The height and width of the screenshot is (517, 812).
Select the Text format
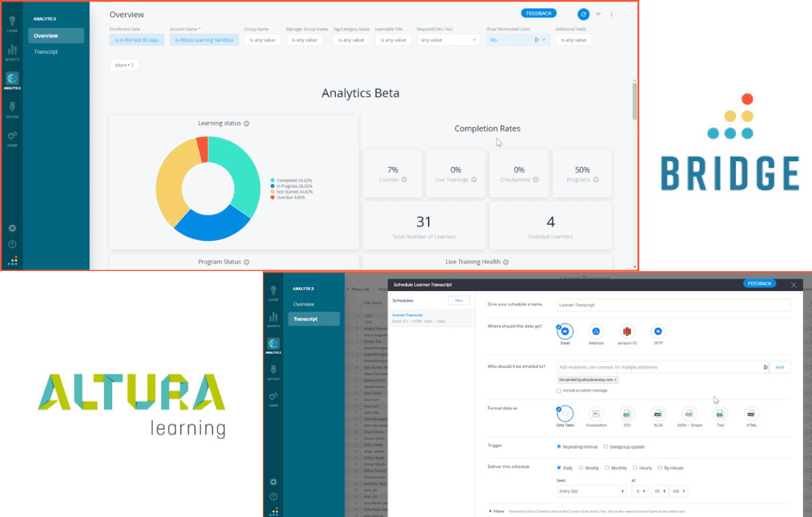tap(720, 414)
